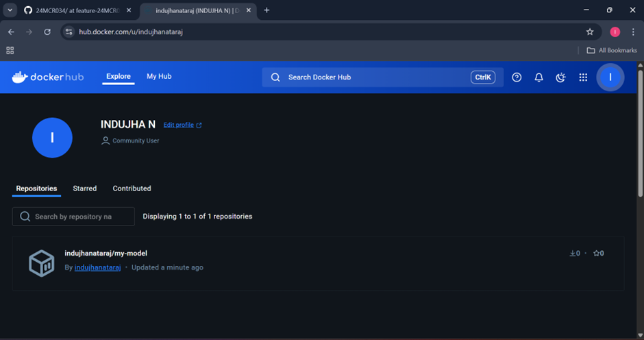This screenshot has width=644, height=340.
Task: Close the indujhanataraj Docker Hub tab
Action: click(x=249, y=10)
